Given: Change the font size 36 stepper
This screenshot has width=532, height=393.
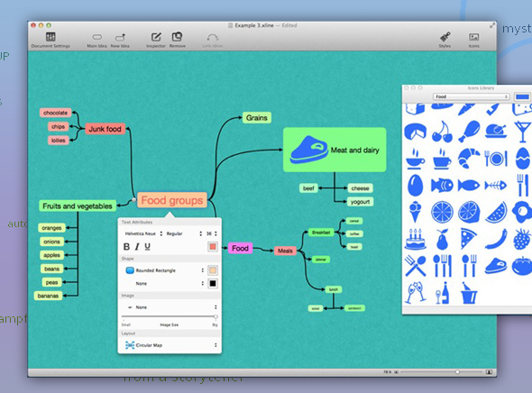Looking at the screenshot, I should pos(216,233).
